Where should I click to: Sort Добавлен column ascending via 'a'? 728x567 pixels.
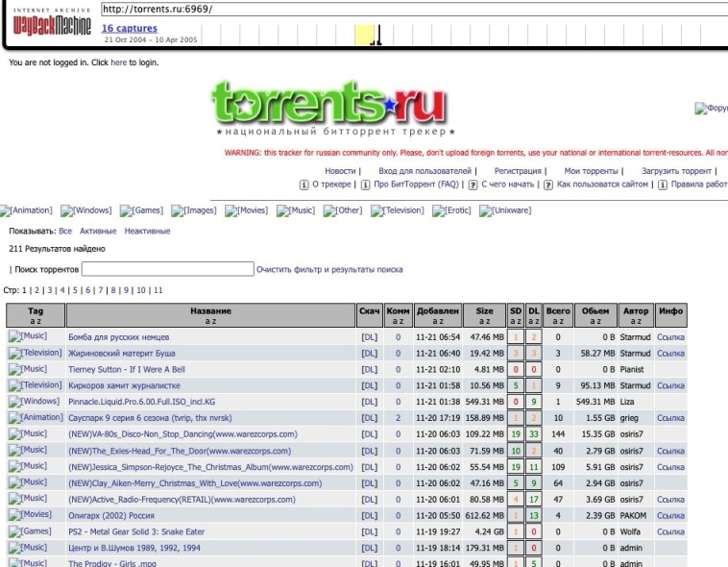pos(434,321)
